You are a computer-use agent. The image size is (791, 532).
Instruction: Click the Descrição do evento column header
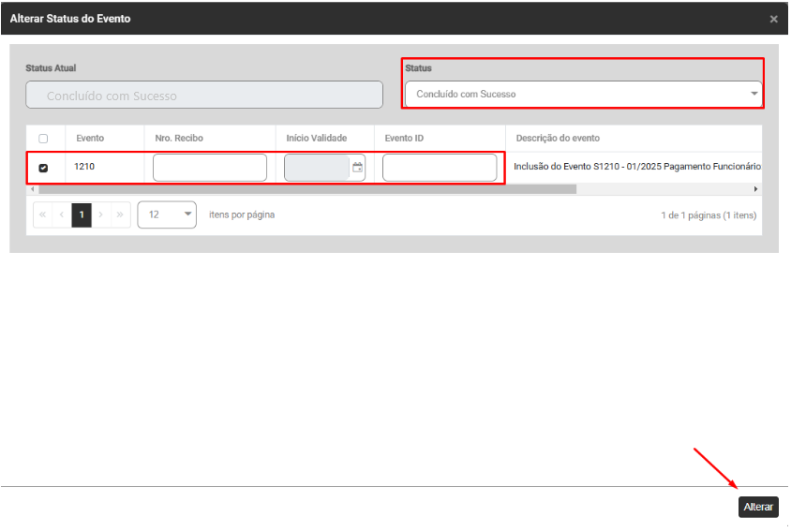point(558,139)
